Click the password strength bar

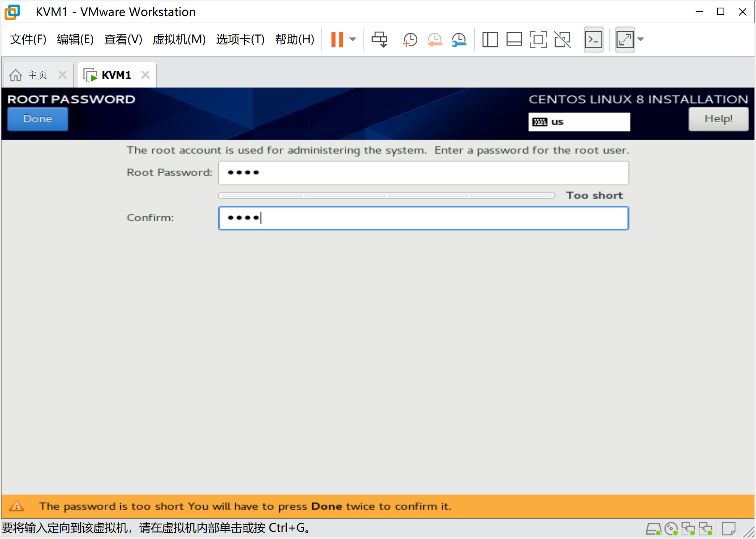point(386,195)
